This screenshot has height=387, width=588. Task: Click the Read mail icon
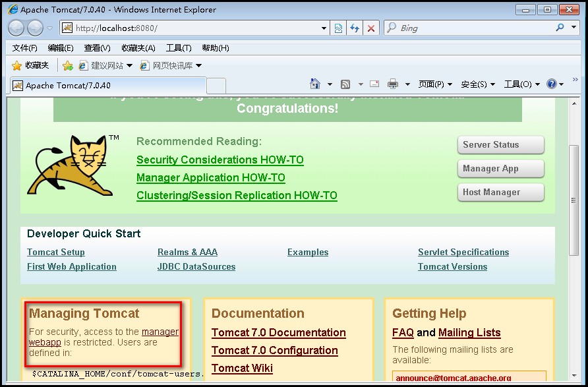point(374,84)
